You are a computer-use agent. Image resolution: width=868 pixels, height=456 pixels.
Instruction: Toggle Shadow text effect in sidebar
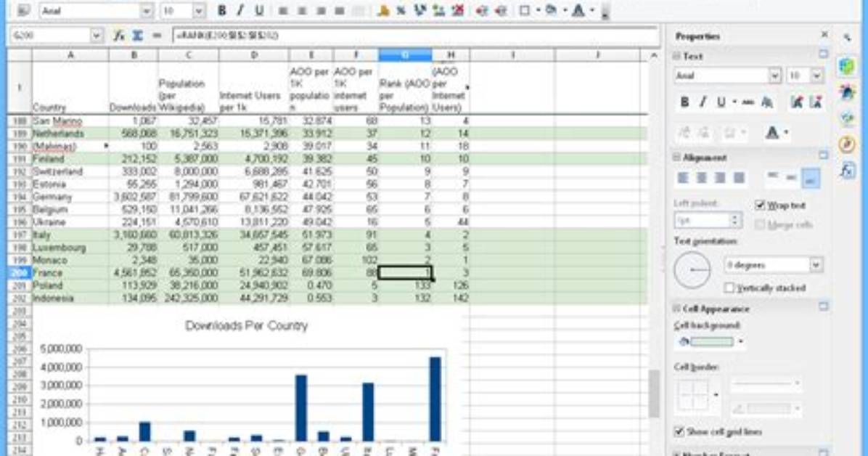767,102
